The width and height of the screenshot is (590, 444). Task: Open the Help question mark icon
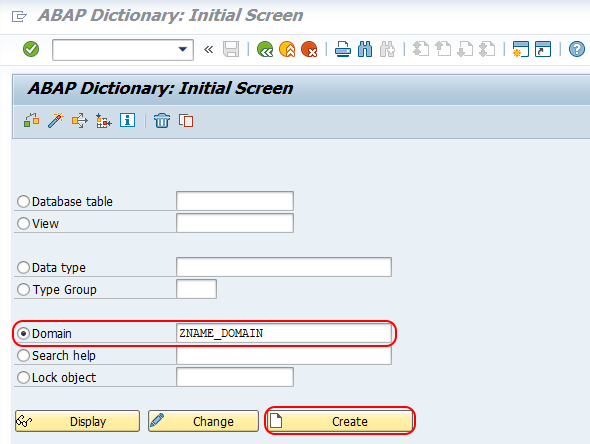pyautogui.click(x=576, y=49)
